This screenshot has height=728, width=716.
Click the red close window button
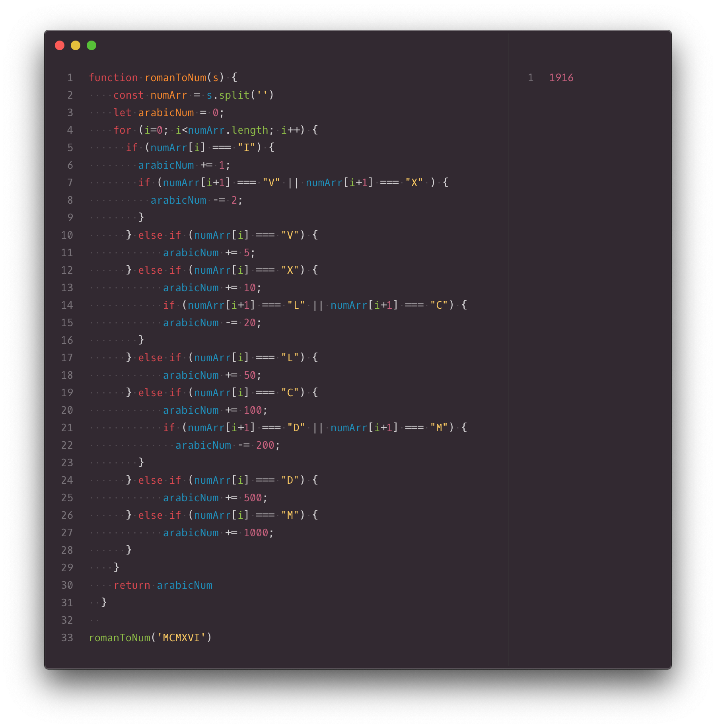pos(60,45)
